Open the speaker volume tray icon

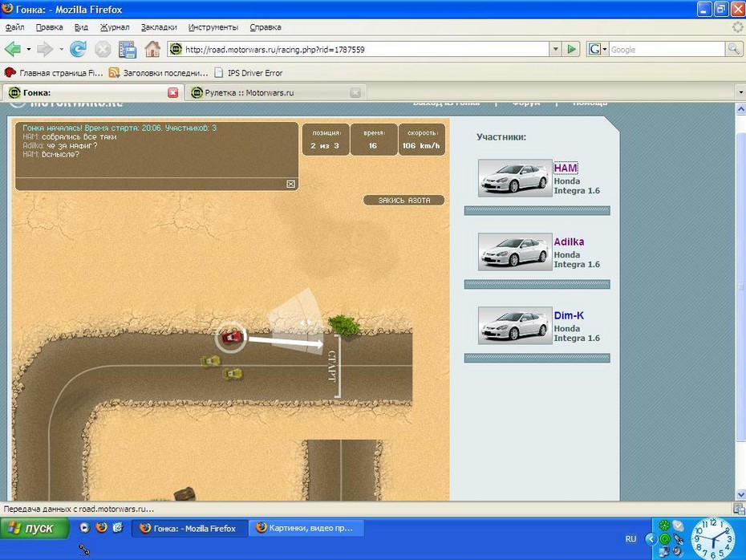[x=678, y=551]
